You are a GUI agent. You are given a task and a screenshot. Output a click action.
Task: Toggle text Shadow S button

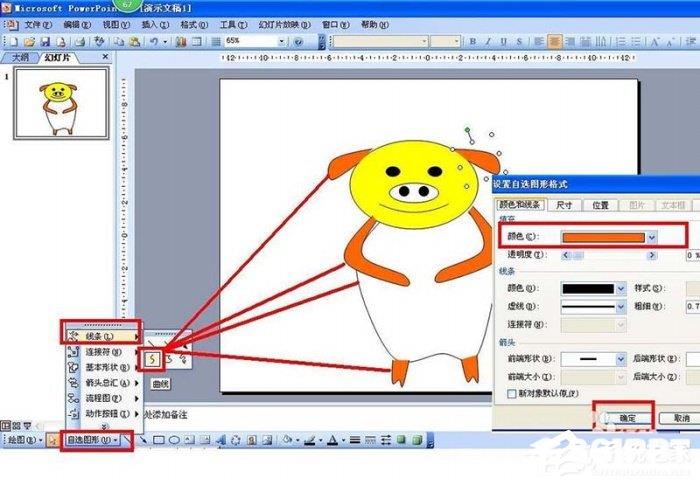pos(519,42)
